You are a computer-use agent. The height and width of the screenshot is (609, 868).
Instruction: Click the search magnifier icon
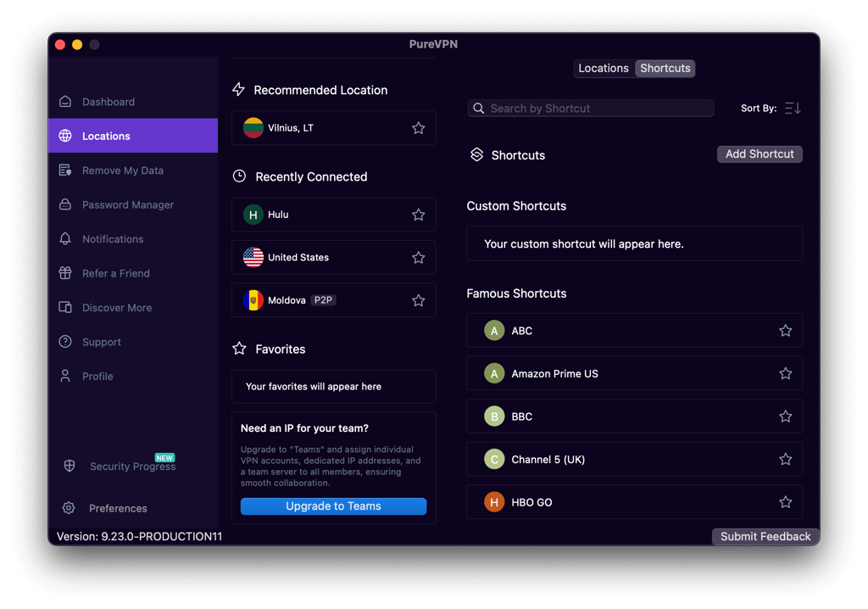coord(479,108)
